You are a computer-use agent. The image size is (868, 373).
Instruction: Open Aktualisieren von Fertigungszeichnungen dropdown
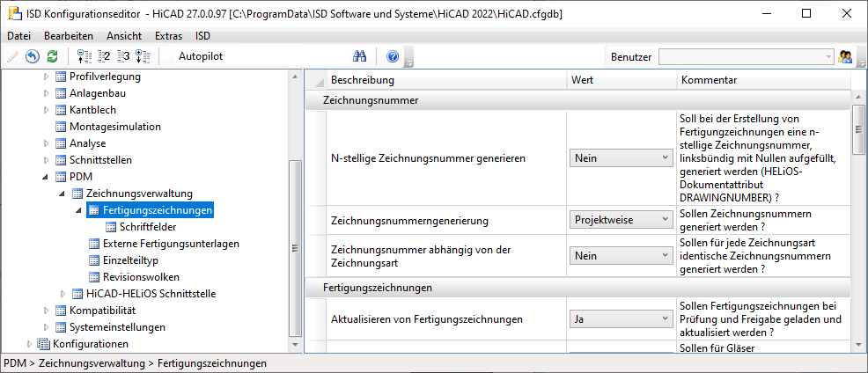[621, 319]
